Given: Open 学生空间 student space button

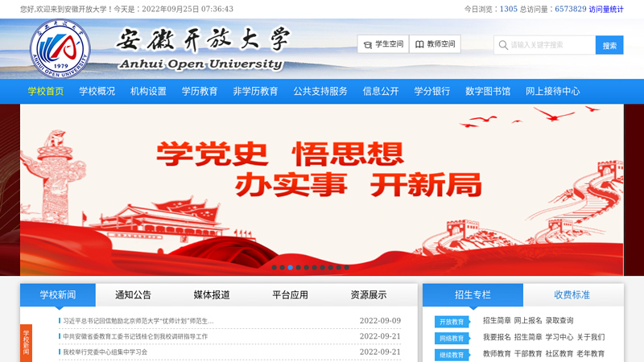Looking at the screenshot, I should (x=383, y=44).
